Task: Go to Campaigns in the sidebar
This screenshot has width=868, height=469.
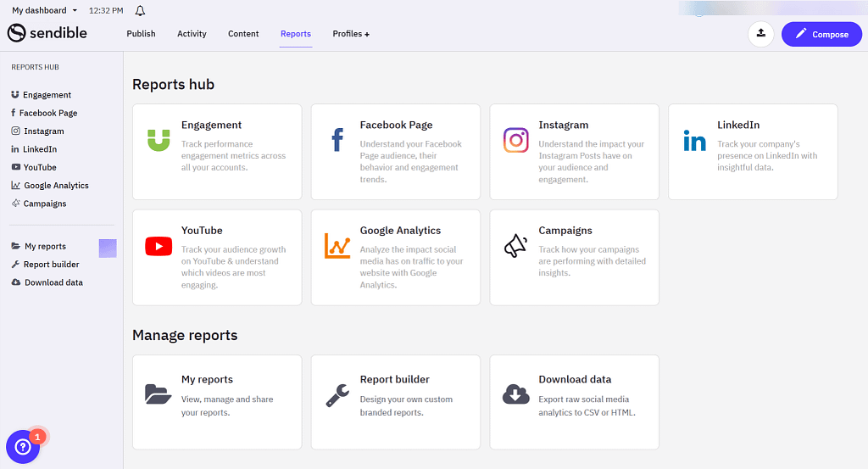Action: tap(45, 204)
